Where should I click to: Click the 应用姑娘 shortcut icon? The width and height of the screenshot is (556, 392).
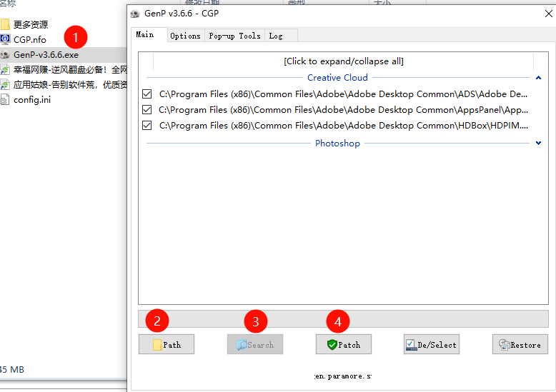coord(5,85)
